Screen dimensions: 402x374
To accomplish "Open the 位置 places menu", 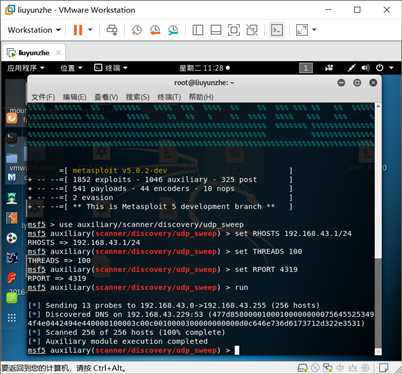I will pos(71,68).
